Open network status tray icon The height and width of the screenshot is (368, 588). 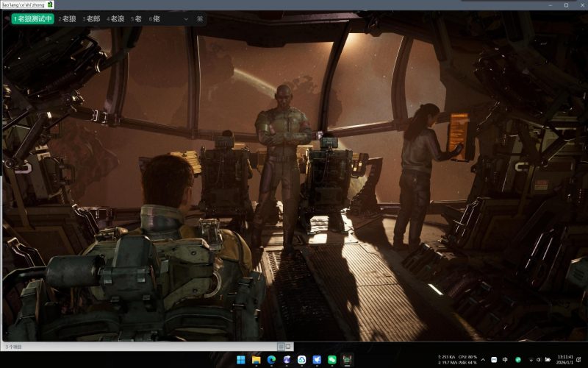click(x=531, y=360)
